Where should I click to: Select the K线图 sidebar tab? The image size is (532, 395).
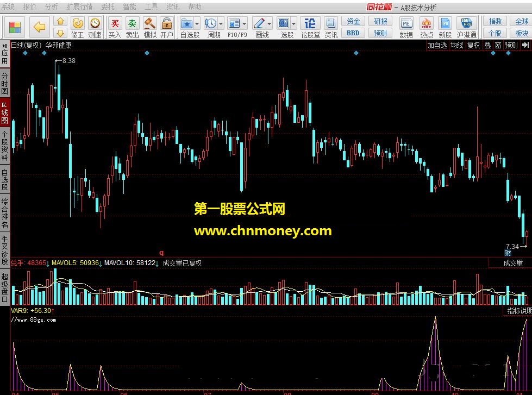[4, 113]
